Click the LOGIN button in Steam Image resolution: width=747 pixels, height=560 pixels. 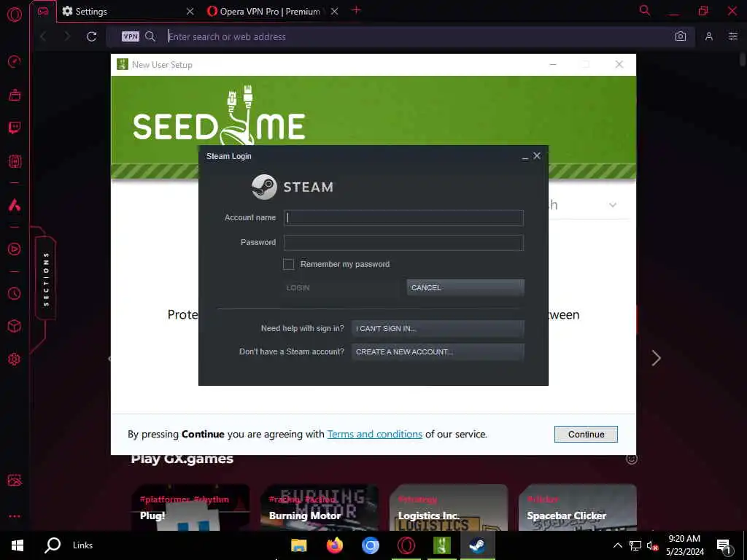pyautogui.click(x=340, y=287)
